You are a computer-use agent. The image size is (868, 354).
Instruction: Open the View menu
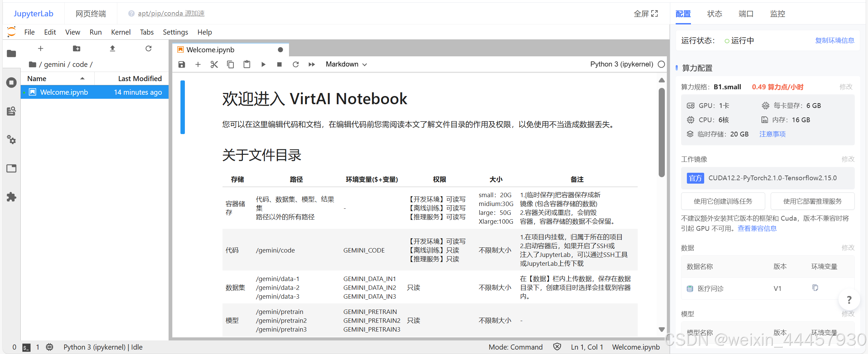(73, 32)
